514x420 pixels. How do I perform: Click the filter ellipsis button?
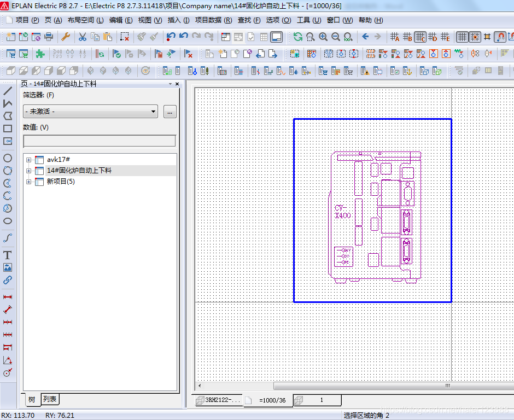tap(170, 112)
